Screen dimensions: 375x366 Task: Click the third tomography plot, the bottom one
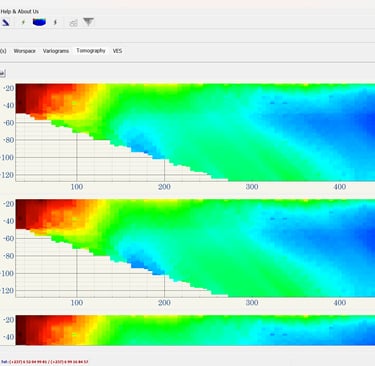pyautogui.click(x=195, y=330)
